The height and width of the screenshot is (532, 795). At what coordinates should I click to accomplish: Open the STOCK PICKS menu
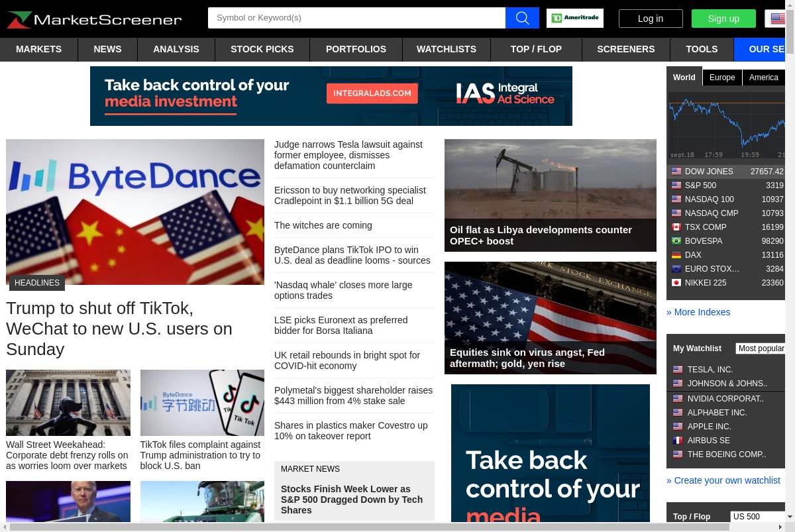pyautogui.click(x=262, y=49)
